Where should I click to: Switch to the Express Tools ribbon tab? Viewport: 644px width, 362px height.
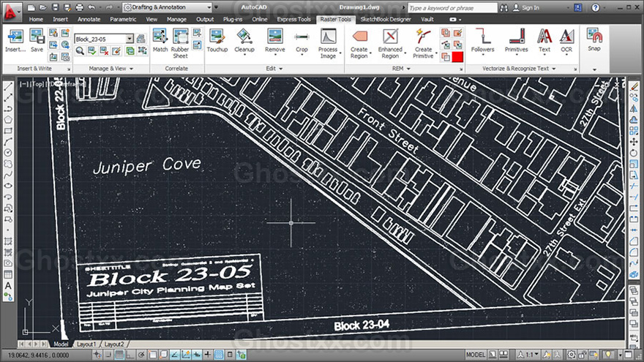[x=295, y=19]
